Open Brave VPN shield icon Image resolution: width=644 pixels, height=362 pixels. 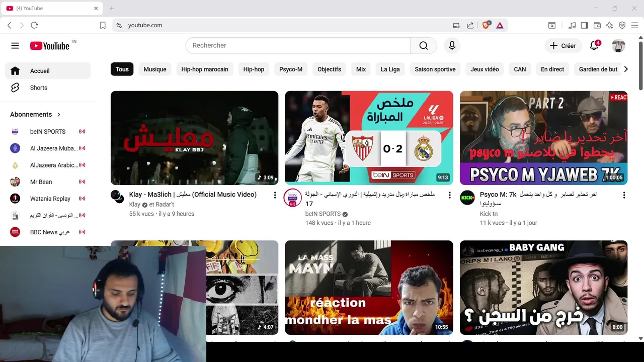click(622, 25)
